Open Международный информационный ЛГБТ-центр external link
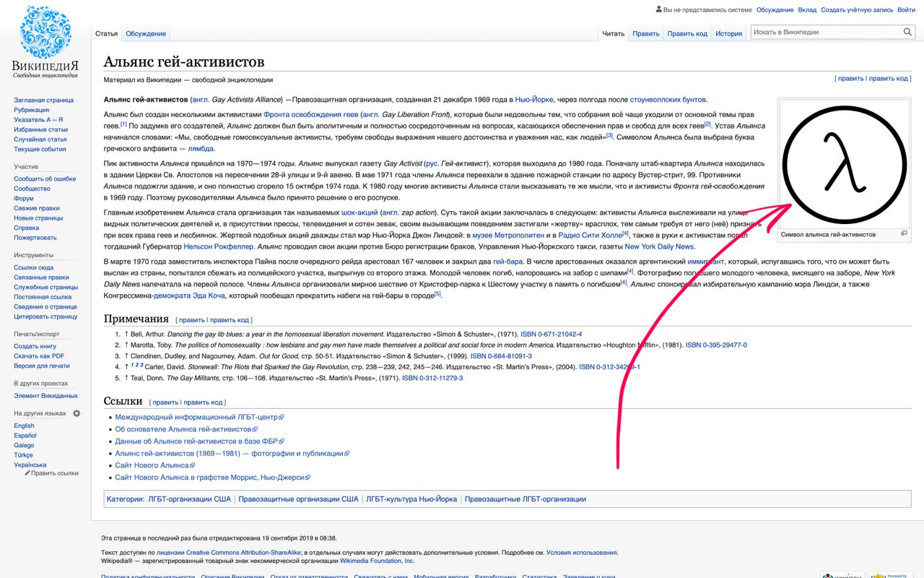The width and height of the screenshot is (924, 578). click(199, 417)
